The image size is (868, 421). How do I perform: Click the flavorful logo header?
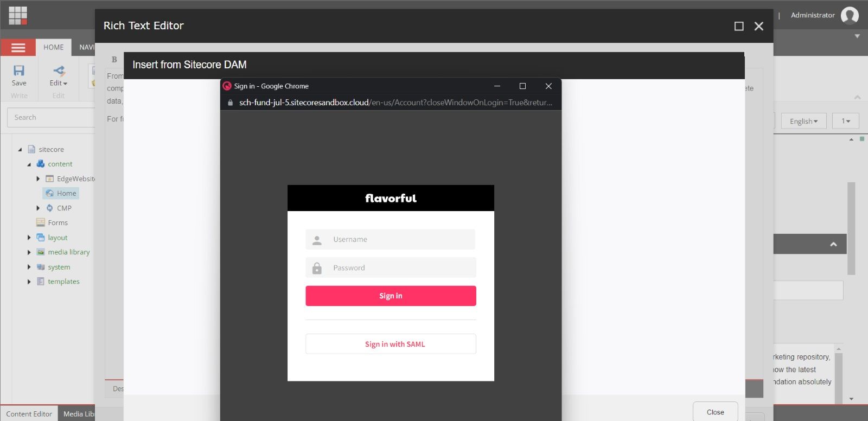(x=391, y=198)
